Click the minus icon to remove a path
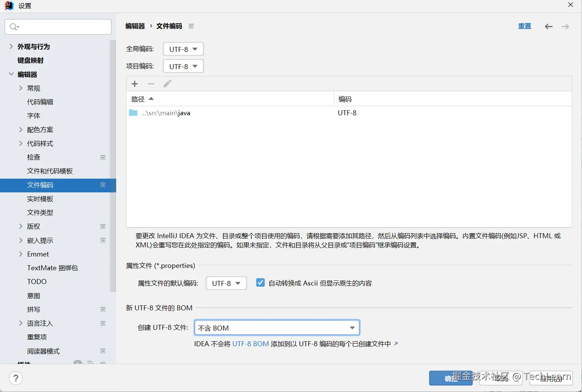Viewport: 582px width, 392px height. 151,84
